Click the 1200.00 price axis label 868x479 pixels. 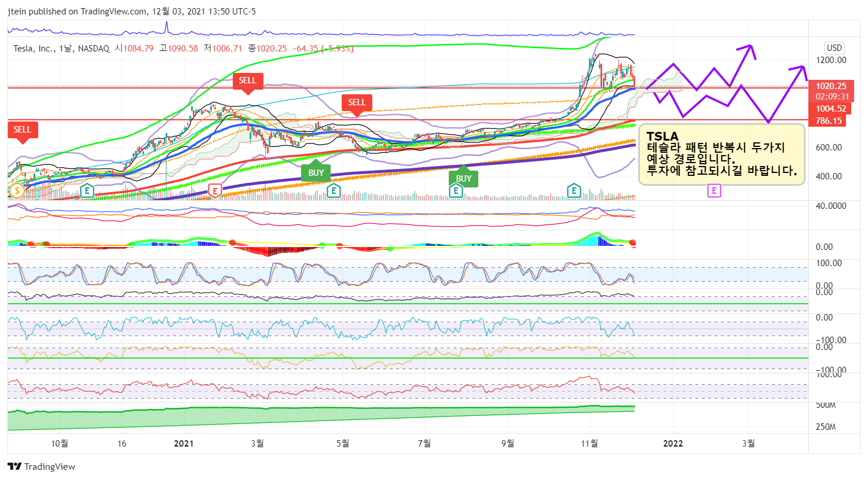pyautogui.click(x=831, y=60)
